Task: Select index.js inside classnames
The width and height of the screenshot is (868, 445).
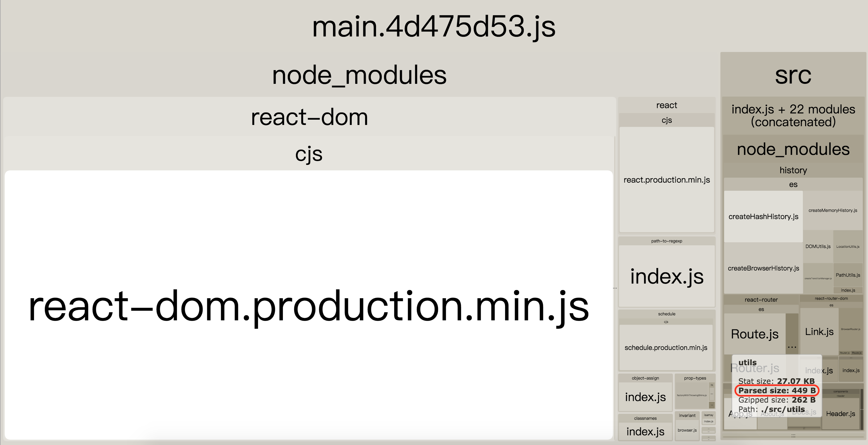Action: pyautogui.click(x=645, y=432)
